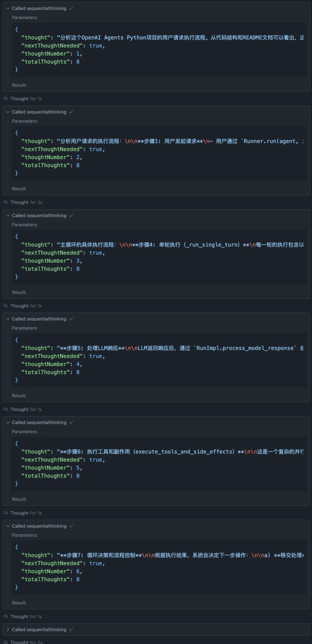
Task: Click the brain icon after thoughtNumber 5 block
Action: pyautogui.click(x=6, y=513)
